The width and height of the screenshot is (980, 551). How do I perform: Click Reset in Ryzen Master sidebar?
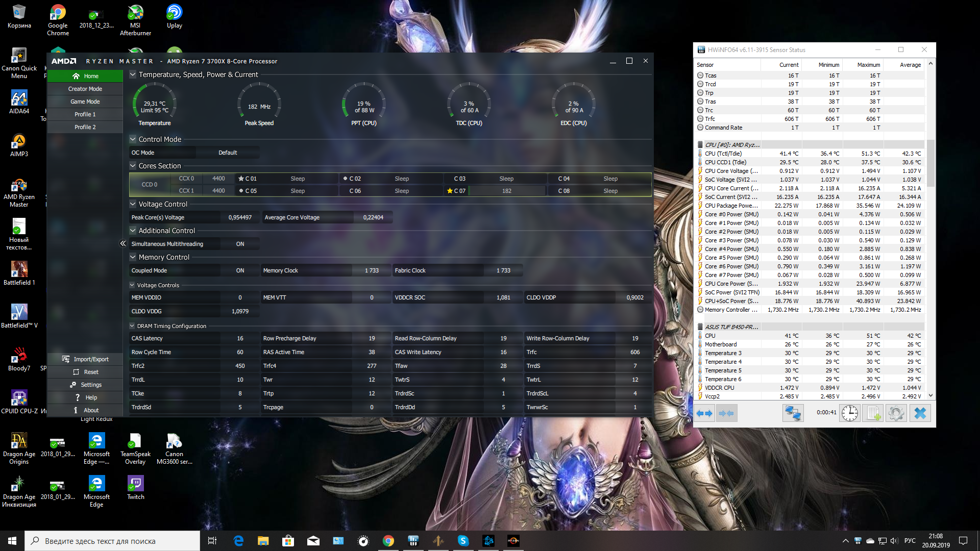(x=85, y=372)
